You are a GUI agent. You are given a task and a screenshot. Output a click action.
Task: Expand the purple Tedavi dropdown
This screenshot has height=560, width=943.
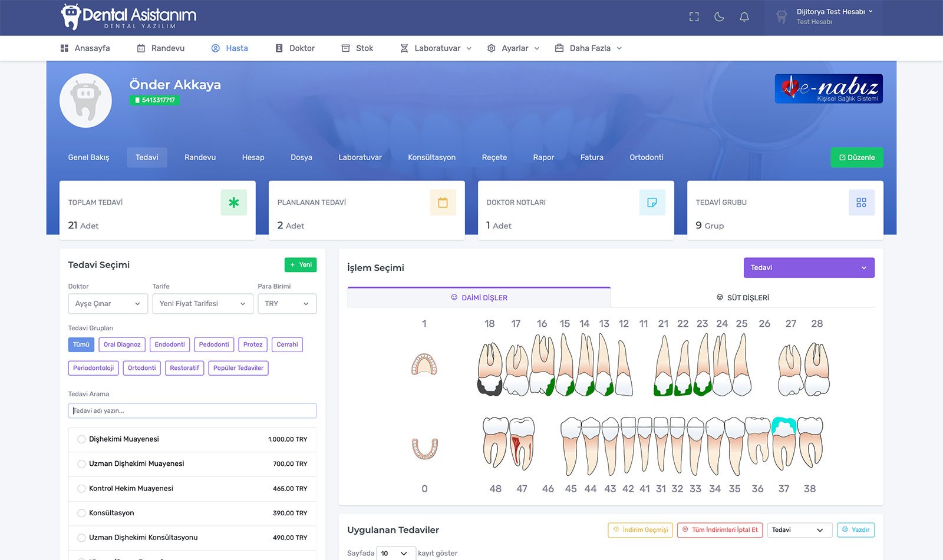tap(809, 268)
